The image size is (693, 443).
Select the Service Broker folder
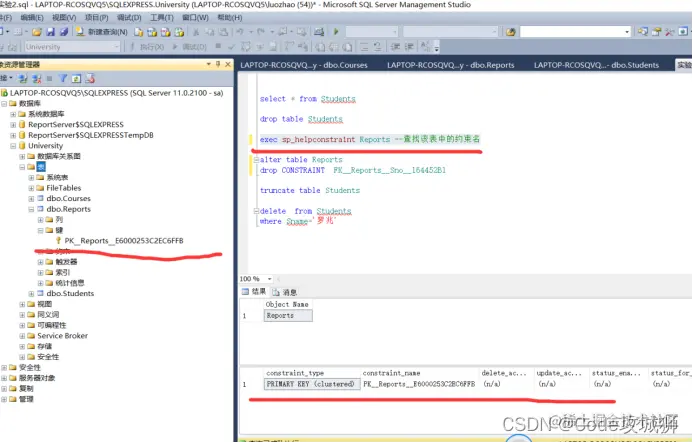coord(62,336)
